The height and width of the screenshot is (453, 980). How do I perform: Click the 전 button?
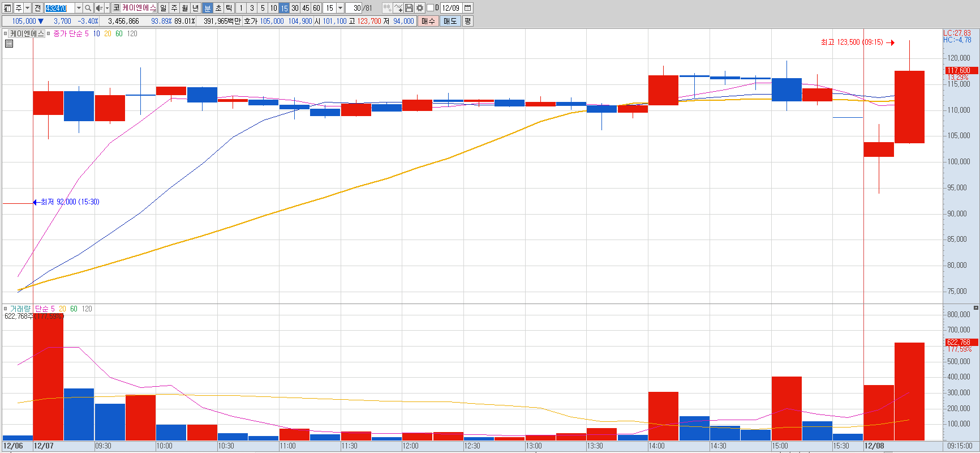(37, 8)
